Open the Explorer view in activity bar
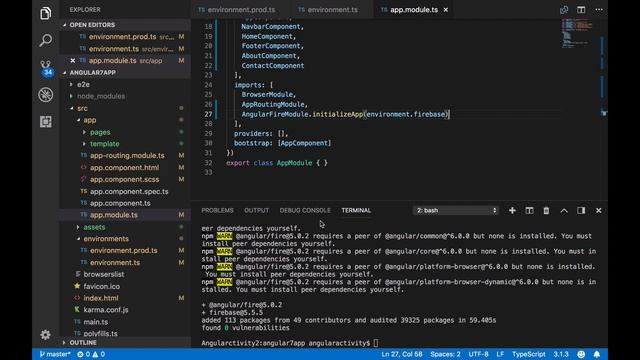This screenshot has width=640, height=360. pyautogui.click(x=45, y=13)
